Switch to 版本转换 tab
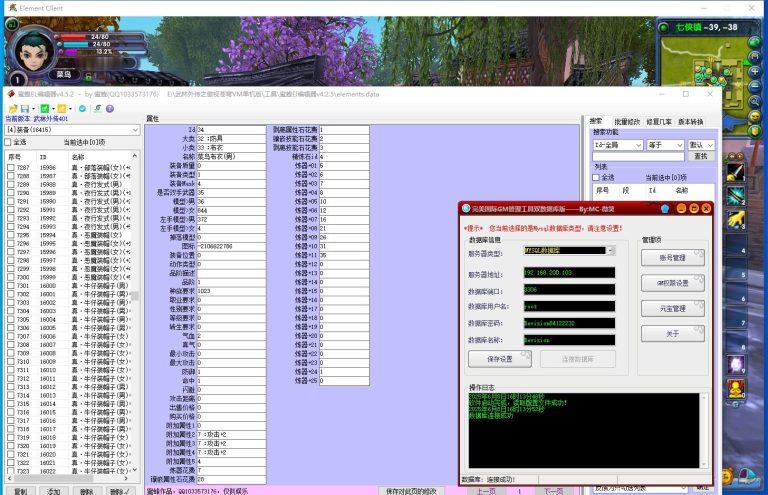The image size is (768, 495). coord(691,121)
